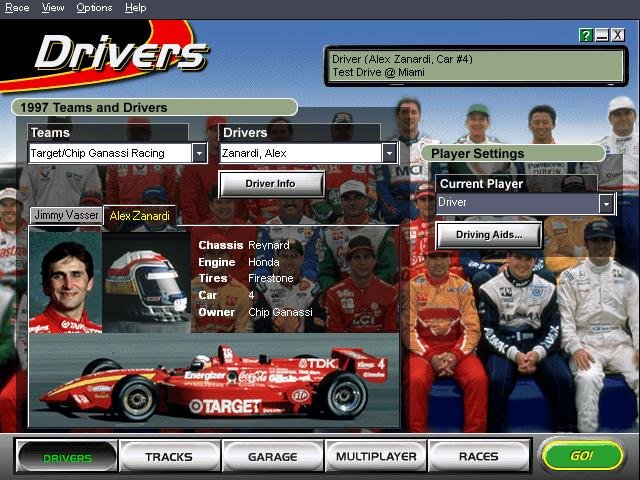Click the Current Player field showing Driver
Image resolution: width=640 pixels, height=480 pixels.
[x=518, y=203]
